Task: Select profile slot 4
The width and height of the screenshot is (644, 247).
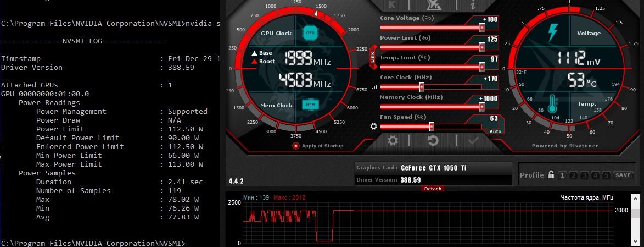Action: point(596,175)
